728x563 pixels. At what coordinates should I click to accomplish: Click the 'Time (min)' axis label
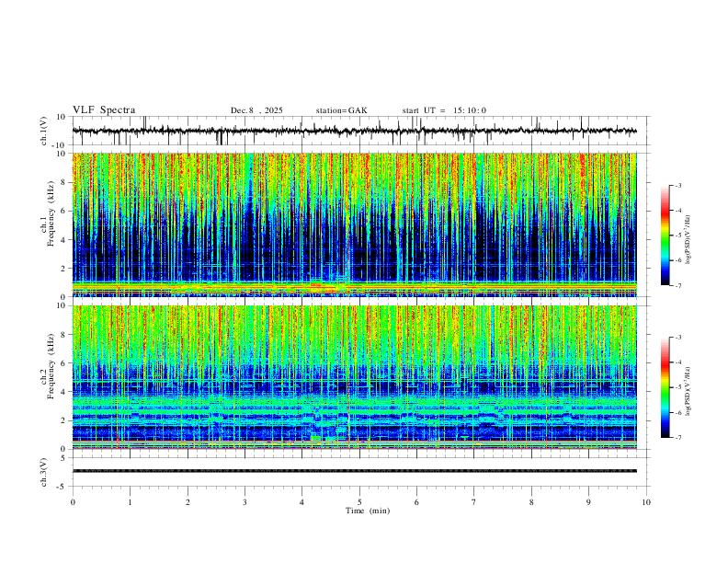(368, 511)
